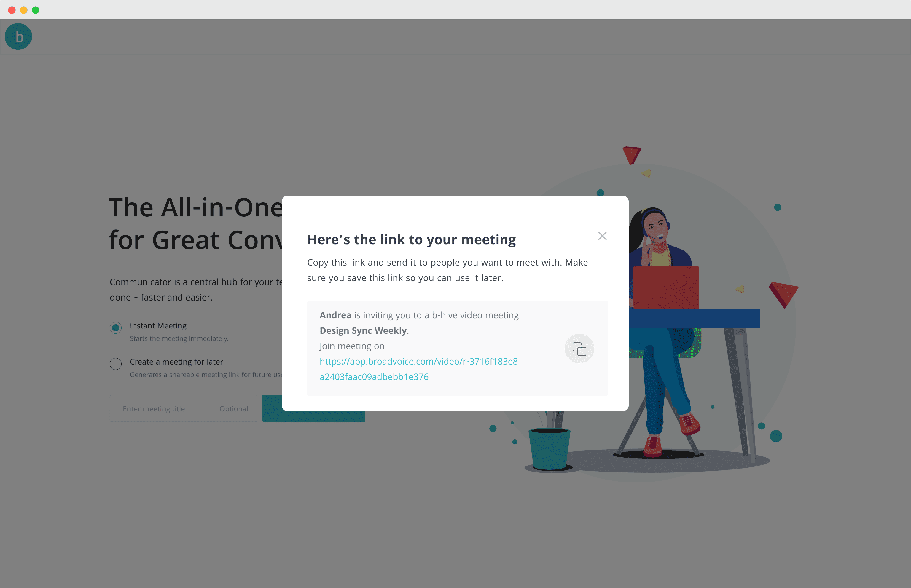Click the Instant Meeting label text
Image resolution: width=911 pixels, height=588 pixels.
point(158,326)
